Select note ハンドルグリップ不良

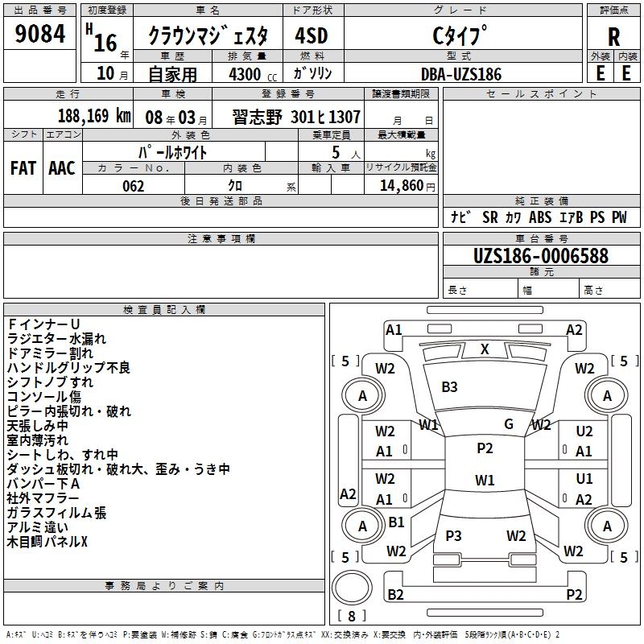(68, 368)
